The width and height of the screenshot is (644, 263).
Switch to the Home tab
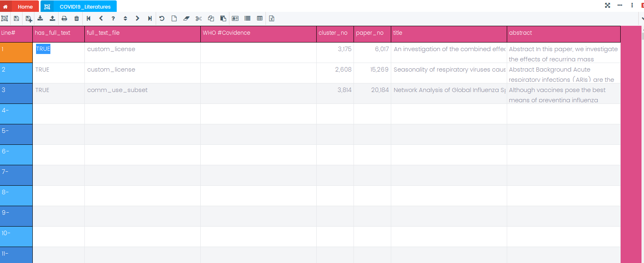tap(20, 7)
